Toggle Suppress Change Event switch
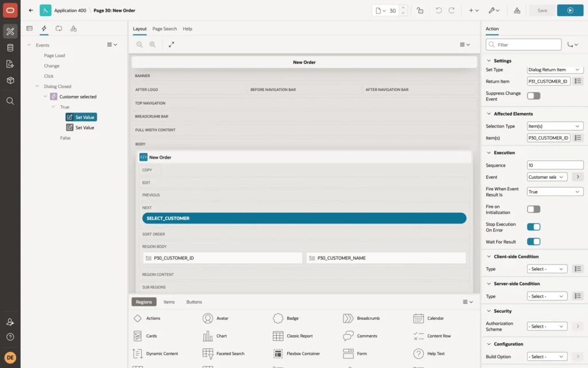This screenshot has height=368, width=588. tap(533, 96)
